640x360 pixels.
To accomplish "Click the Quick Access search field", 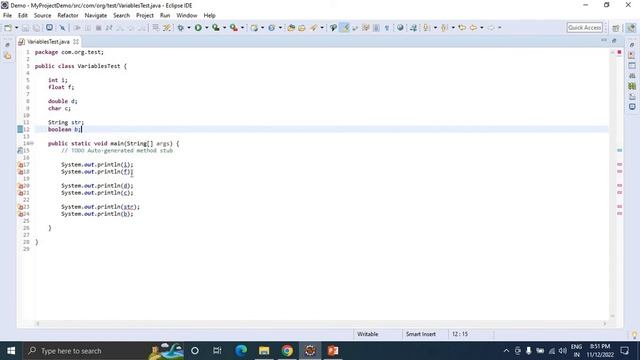I will click(584, 28).
